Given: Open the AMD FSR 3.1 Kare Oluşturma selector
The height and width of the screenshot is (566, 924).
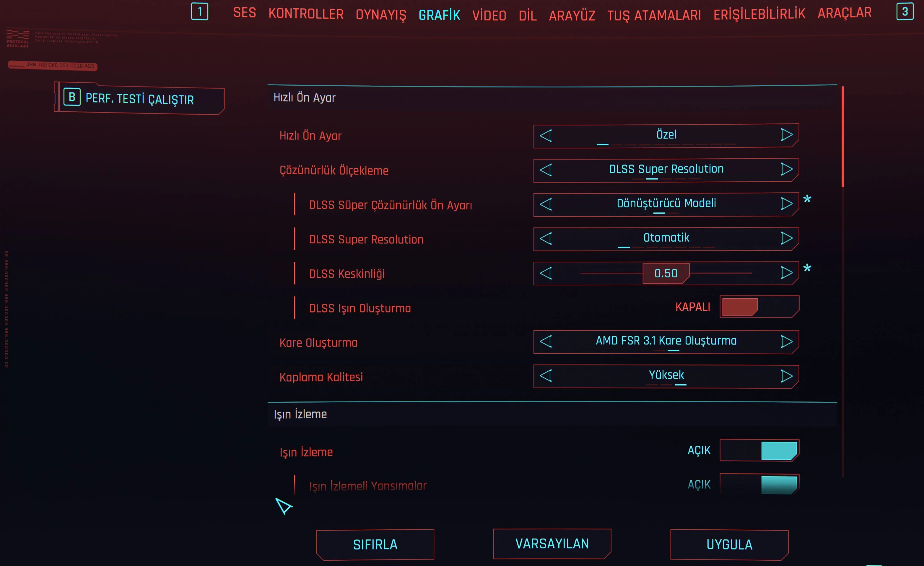Looking at the screenshot, I should pyautogui.click(x=666, y=341).
